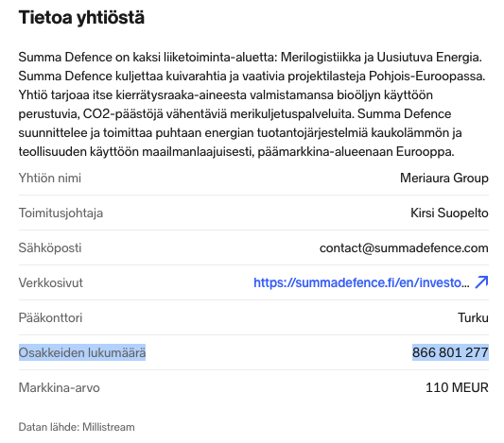Viewport: 504px width, 443px height.
Task: Click the word Eurooppa ending the description
Action: click(425, 151)
